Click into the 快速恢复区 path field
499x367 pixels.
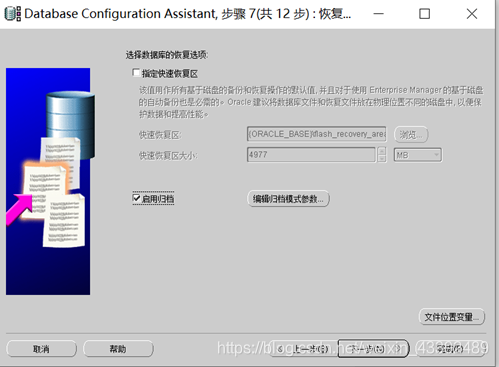[317, 134]
